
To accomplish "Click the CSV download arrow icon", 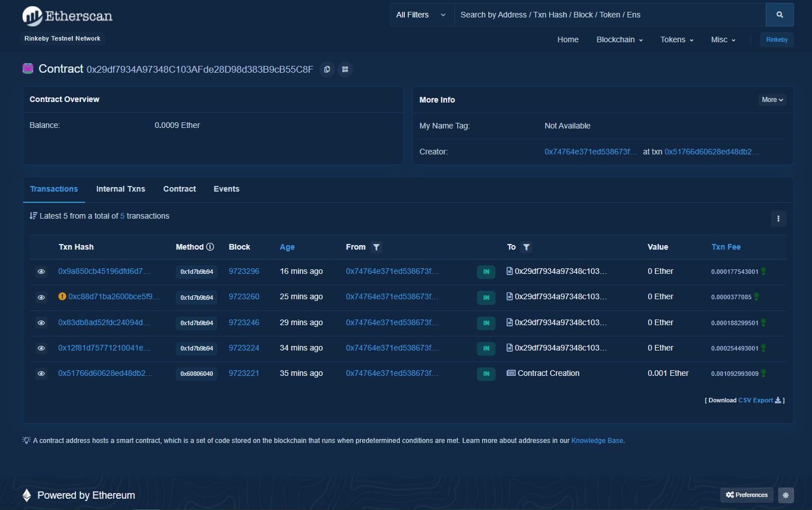I will click(778, 400).
